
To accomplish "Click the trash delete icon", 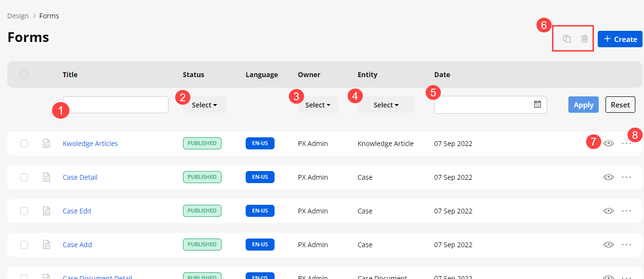I will [x=584, y=39].
